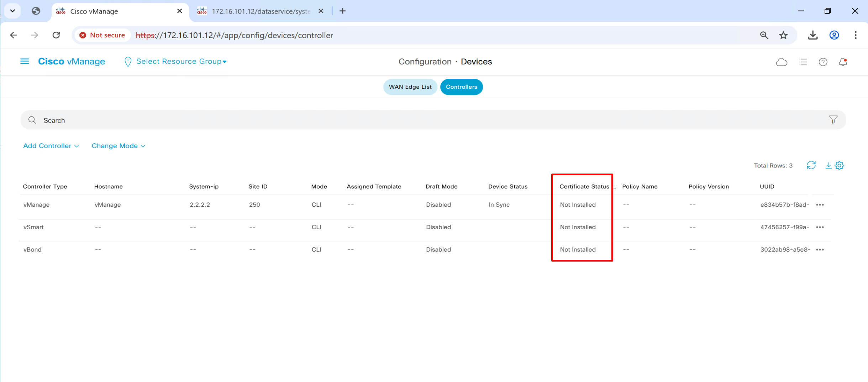Open Select Resource Group dropdown
Viewport: 868px width, 382px height.
[x=181, y=61]
